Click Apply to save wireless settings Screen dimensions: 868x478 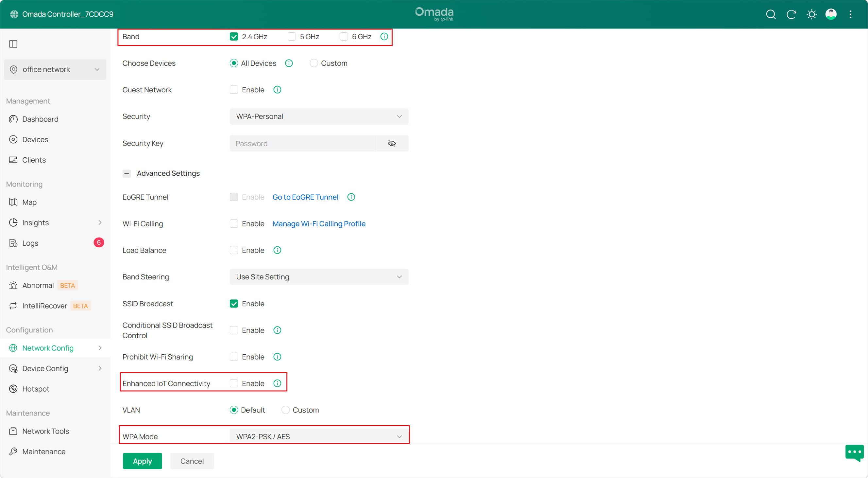click(x=142, y=461)
